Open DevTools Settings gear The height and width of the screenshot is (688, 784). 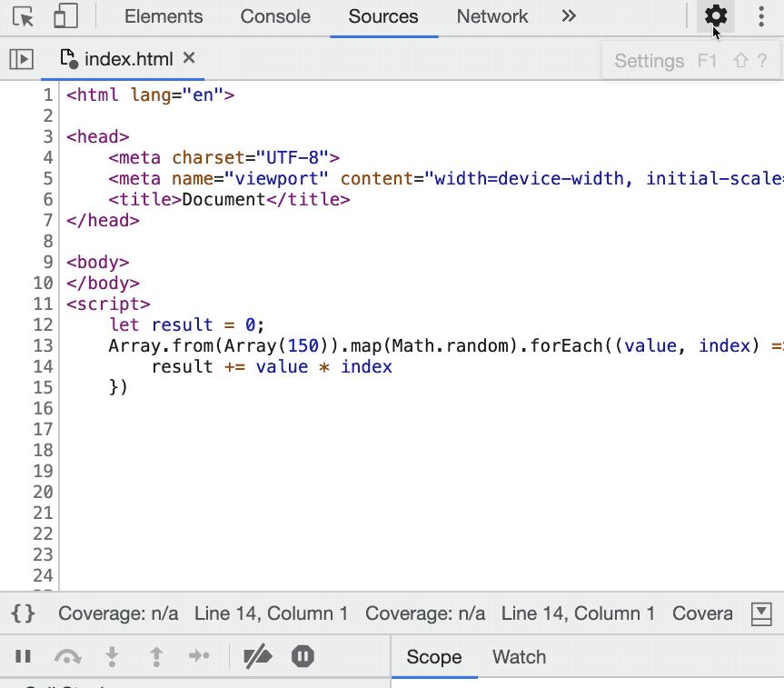[716, 16]
